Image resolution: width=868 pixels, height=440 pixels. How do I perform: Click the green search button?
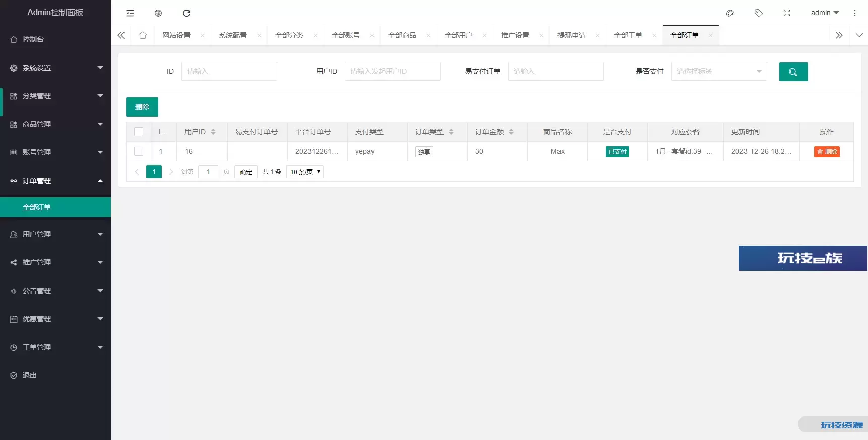(x=793, y=72)
